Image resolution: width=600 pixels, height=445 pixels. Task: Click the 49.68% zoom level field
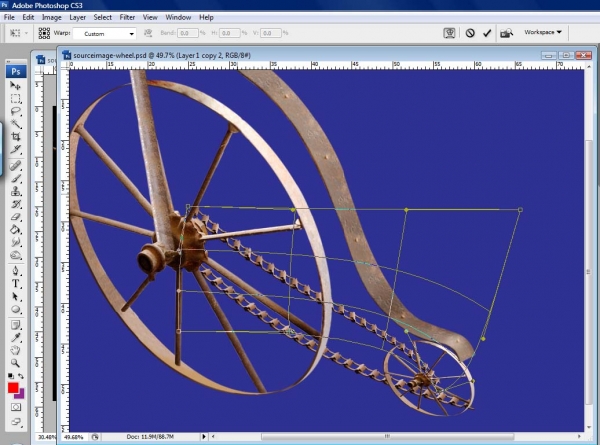(73, 437)
